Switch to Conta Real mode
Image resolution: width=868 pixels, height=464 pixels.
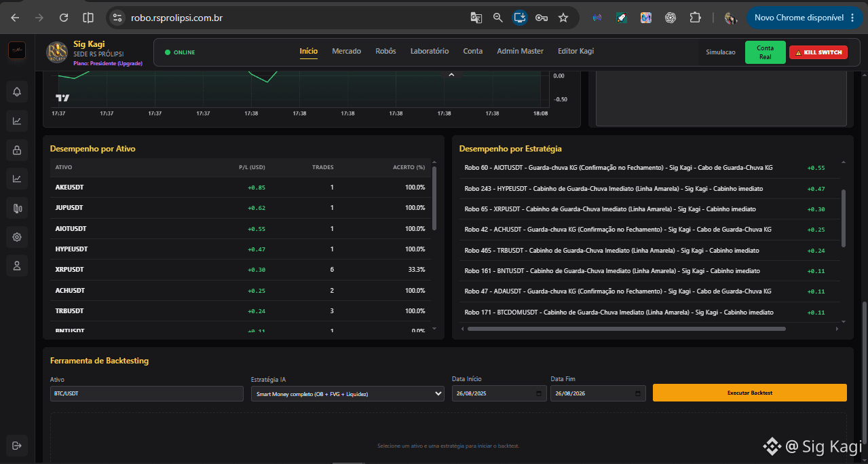765,52
